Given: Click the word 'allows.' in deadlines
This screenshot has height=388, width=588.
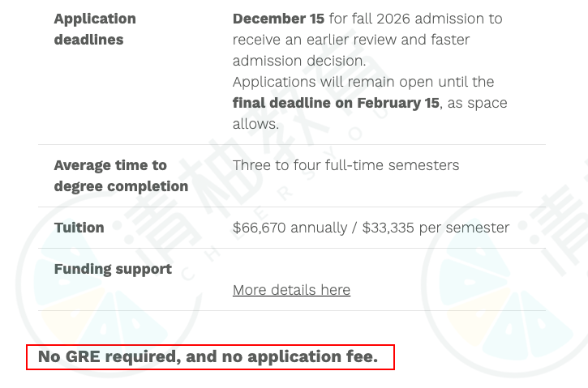Looking at the screenshot, I should click(x=255, y=124).
